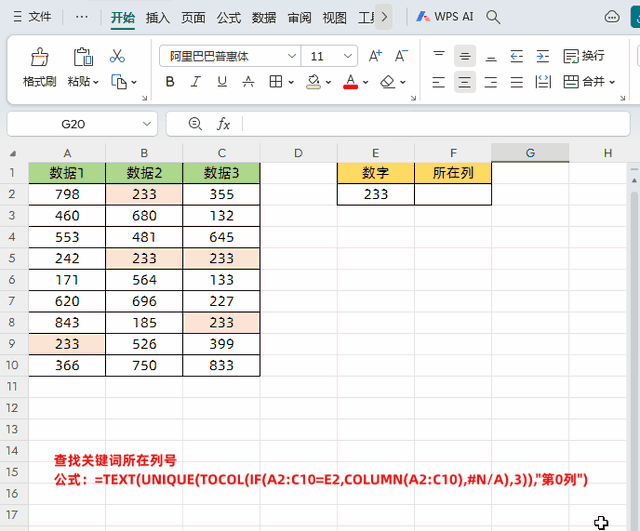Click the borders grid icon
640x531 pixels.
[276, 82]
